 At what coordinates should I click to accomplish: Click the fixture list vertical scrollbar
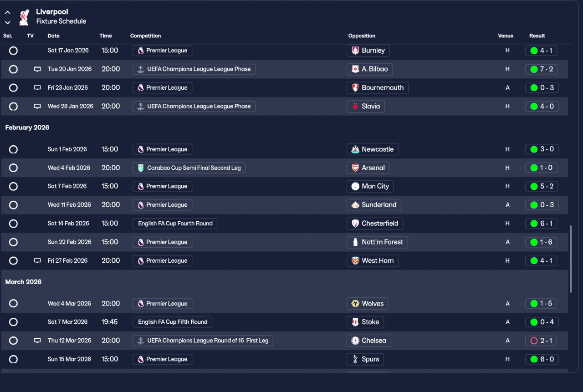click(x=571, y=260)
